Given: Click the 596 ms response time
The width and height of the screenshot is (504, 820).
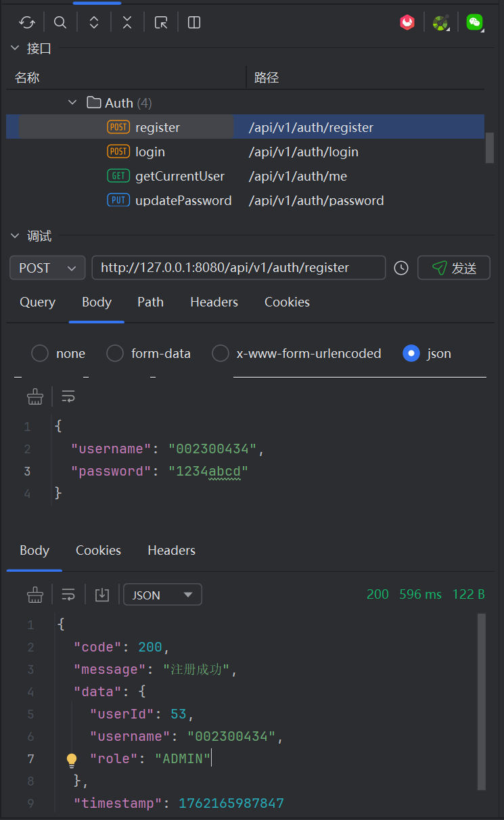Looking at the screenshot, I should click(420, 594).
